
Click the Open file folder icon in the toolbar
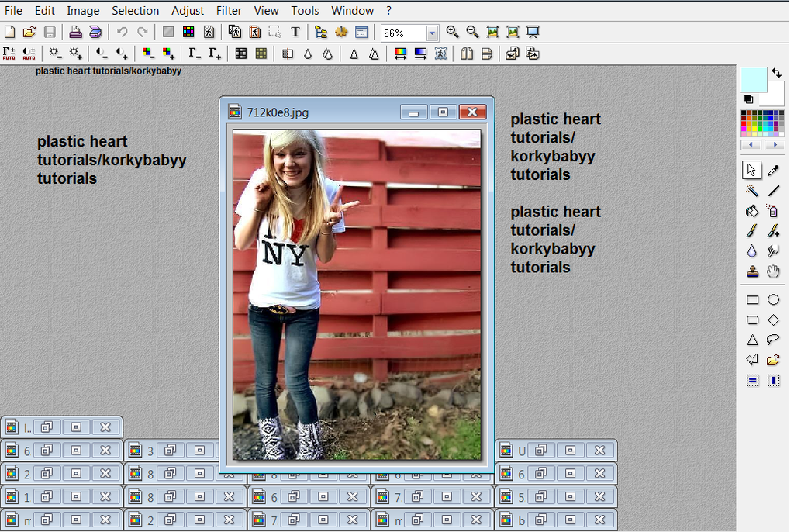[x=29, y=32]
